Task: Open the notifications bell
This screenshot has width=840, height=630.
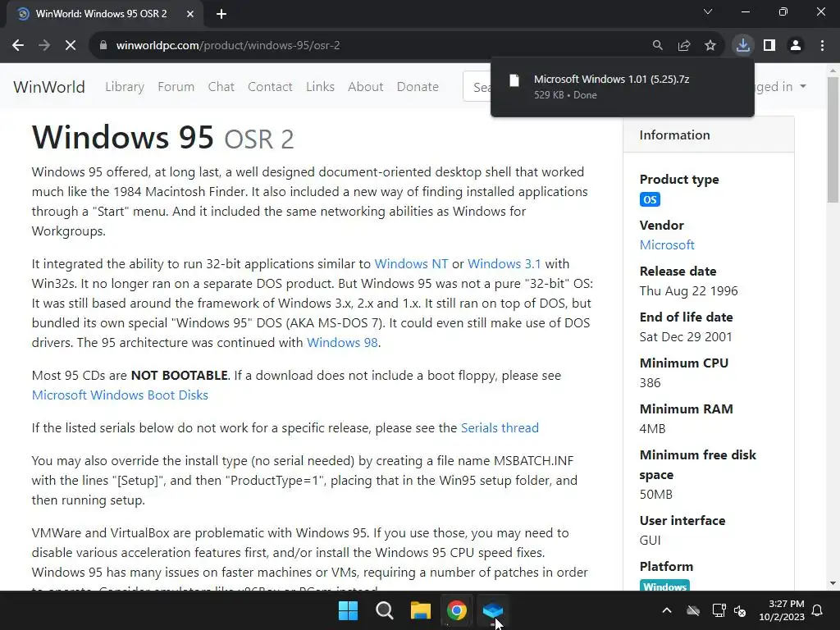Action: coord(818,610)
